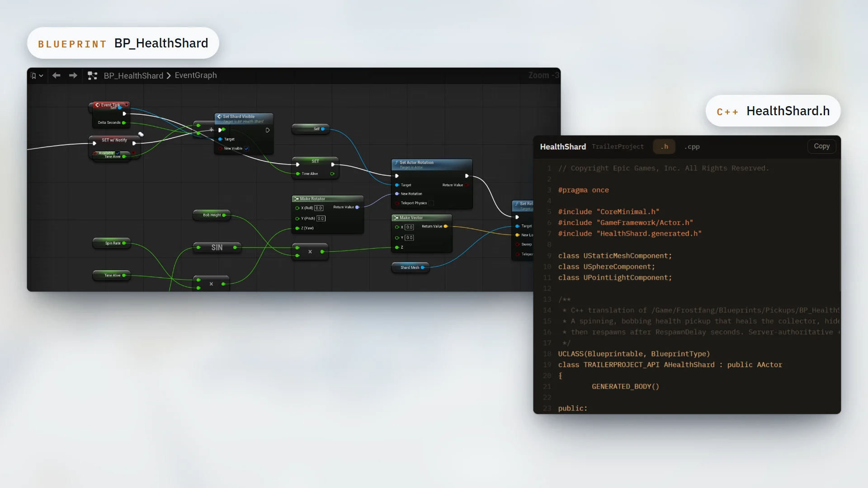This screenshot has width=868, height=488.
Task: Click the Shard Mesh variable node
Action: tap(410, 267)
